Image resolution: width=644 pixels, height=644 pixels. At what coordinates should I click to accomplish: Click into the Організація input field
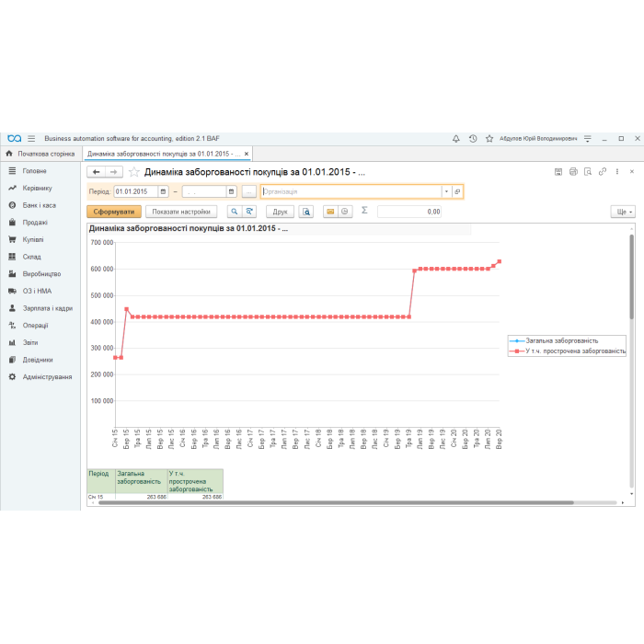(350, 191)
